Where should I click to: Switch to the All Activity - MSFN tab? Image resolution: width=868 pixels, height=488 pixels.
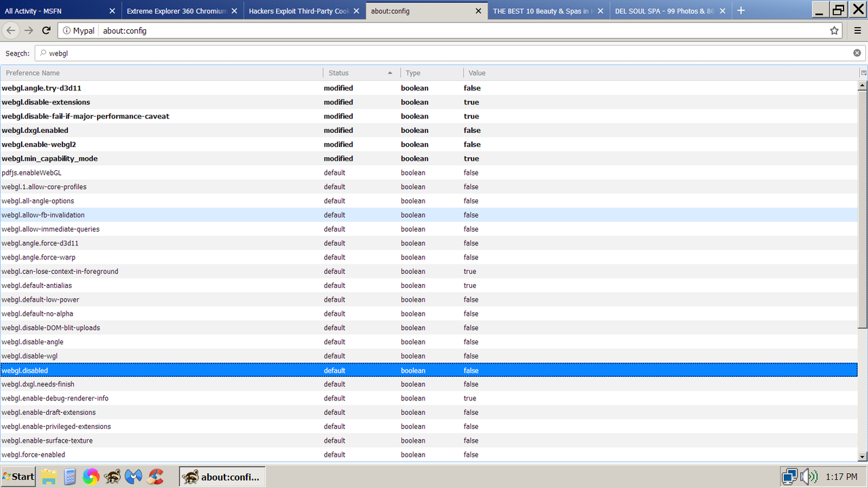(60, 11)
